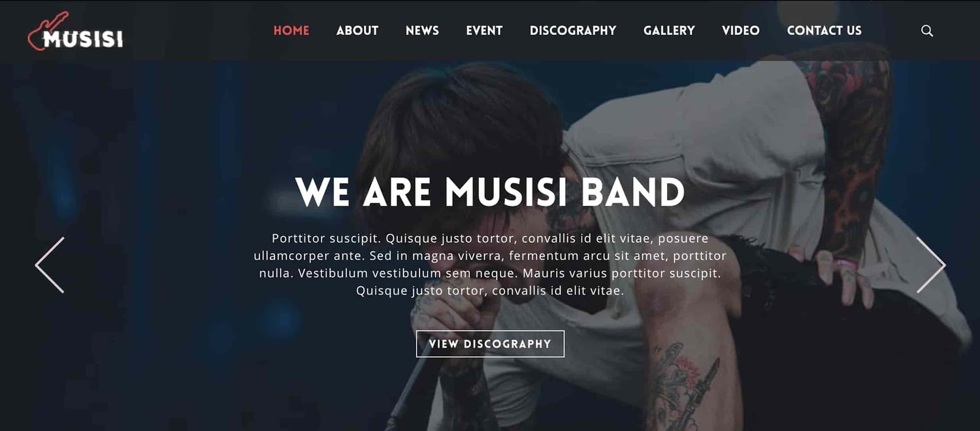980x431 pixels.
Task: Go to previous slide arrow
Action: tap(50, 265)
